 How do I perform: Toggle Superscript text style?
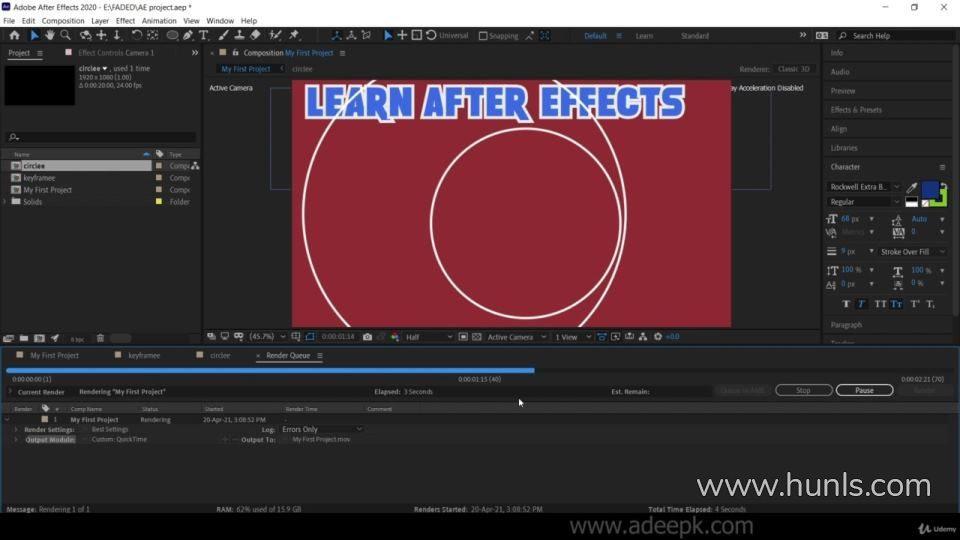(x=915, y=304)
